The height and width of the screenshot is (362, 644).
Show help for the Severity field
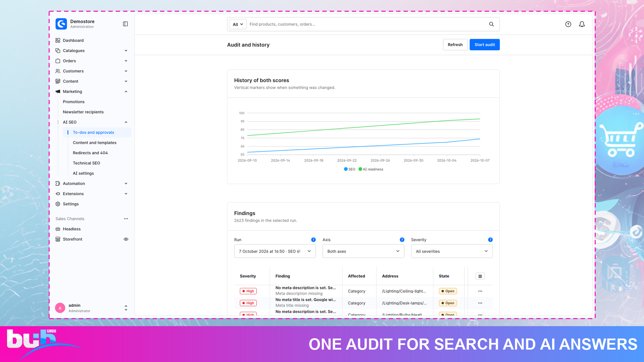tap(490, 240)
